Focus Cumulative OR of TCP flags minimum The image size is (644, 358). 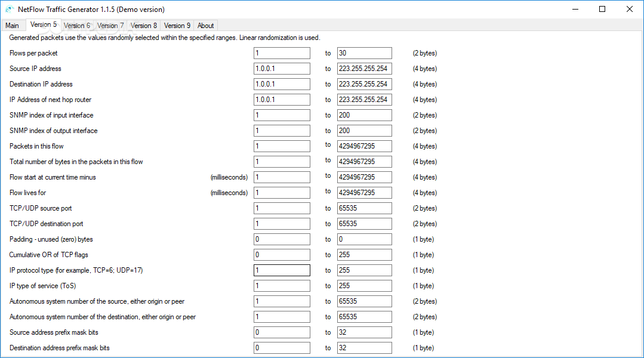pyautogui.click(x=282, y=255)
